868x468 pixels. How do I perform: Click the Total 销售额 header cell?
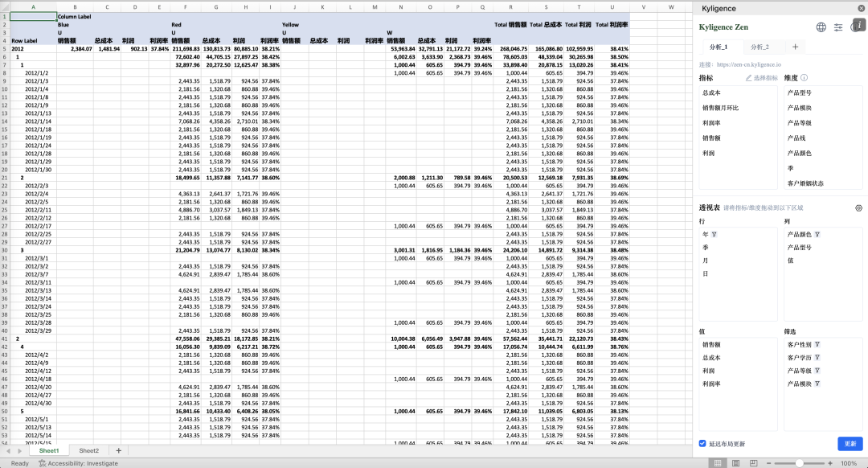[x=510, y=24]
